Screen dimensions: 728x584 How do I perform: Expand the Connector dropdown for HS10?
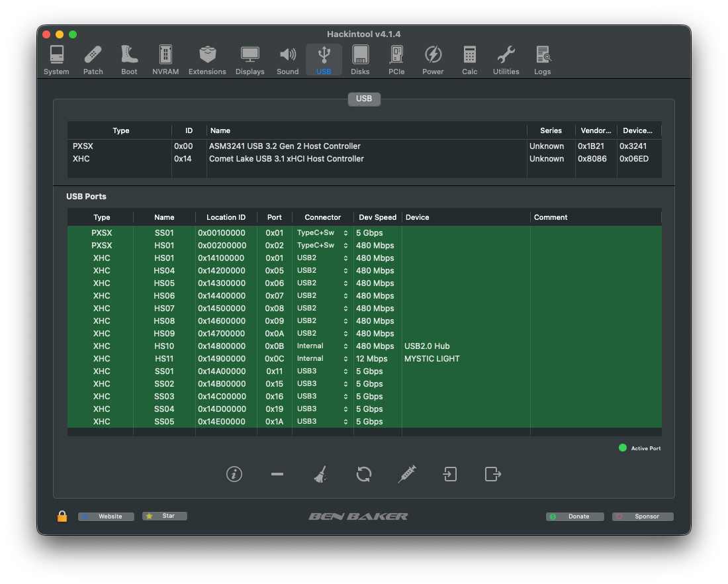click(x=323, y=346)
